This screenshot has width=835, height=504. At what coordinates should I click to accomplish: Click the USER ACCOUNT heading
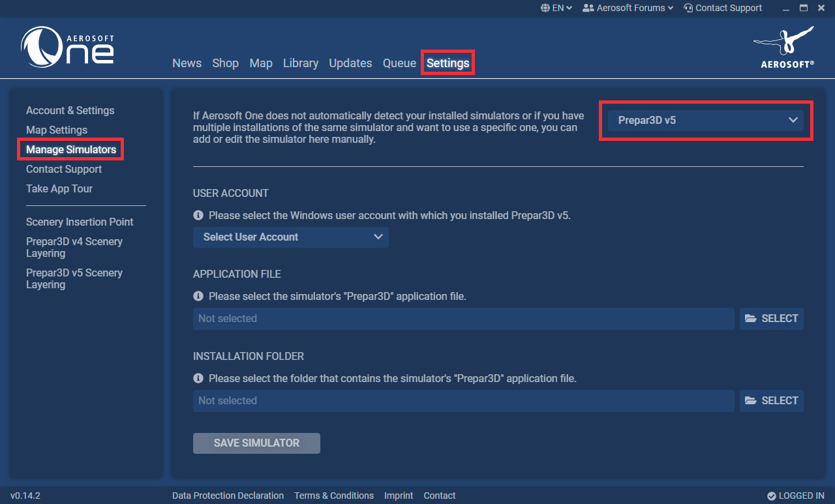[x=231, y=193]
